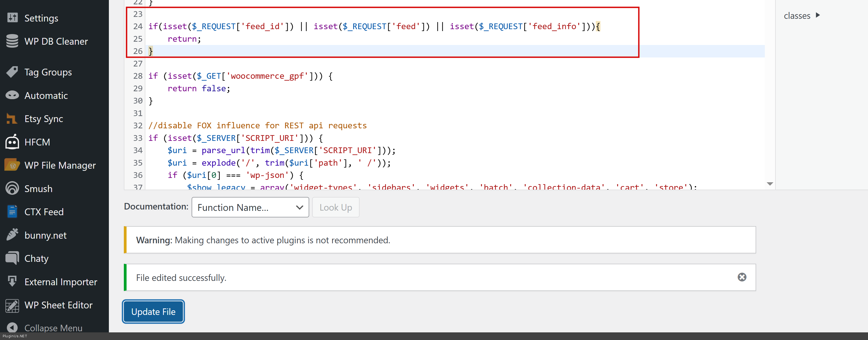Click the Tag Groups tag icon
Image resolution: width=868 pixels, height=340 pixels.
(x=13, y=72)
